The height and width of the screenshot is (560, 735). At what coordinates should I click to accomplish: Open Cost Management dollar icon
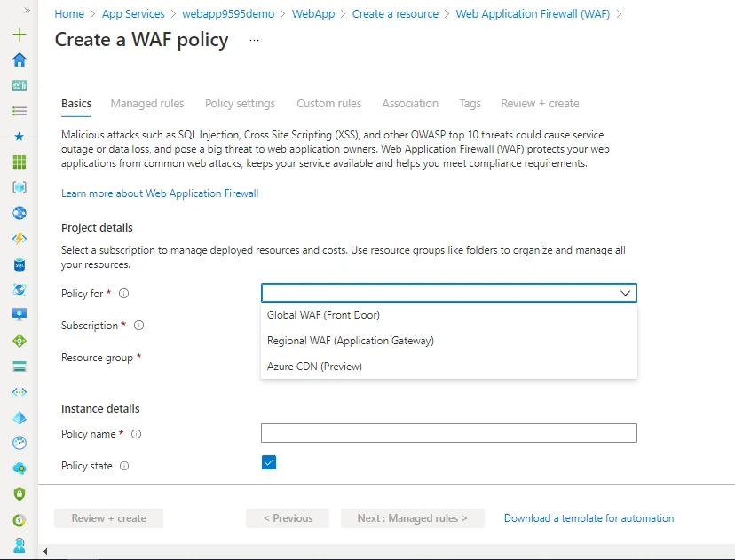pyautogui.click(x=19, y=518)
